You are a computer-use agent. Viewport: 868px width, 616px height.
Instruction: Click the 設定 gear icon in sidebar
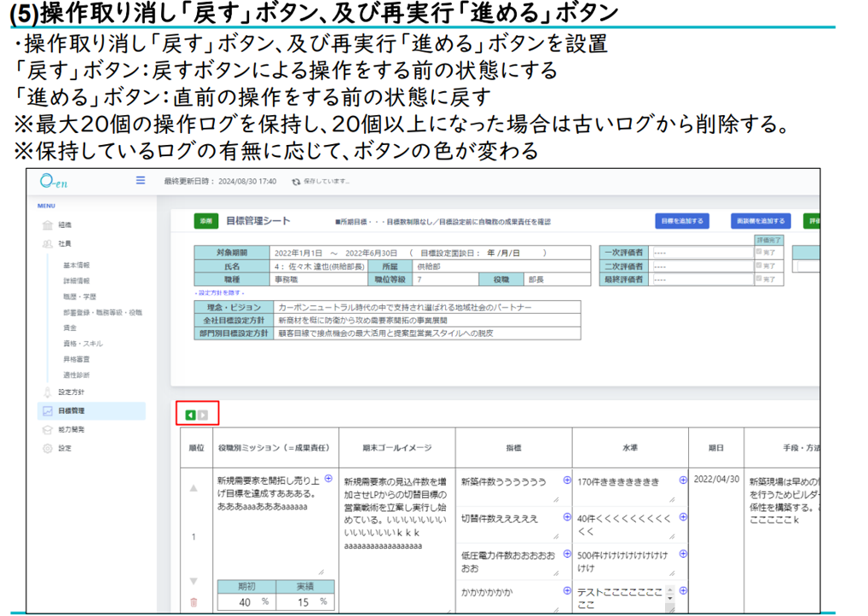pos(48,449)
